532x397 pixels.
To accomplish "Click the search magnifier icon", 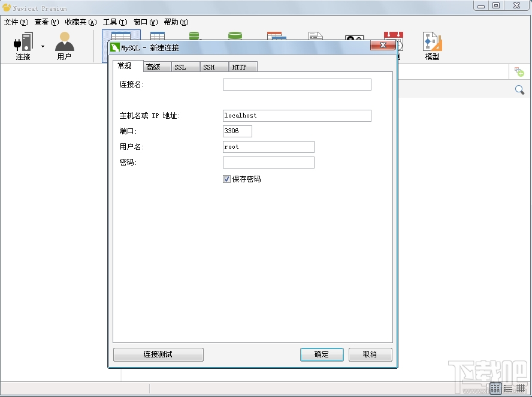I will pos(519,90).
